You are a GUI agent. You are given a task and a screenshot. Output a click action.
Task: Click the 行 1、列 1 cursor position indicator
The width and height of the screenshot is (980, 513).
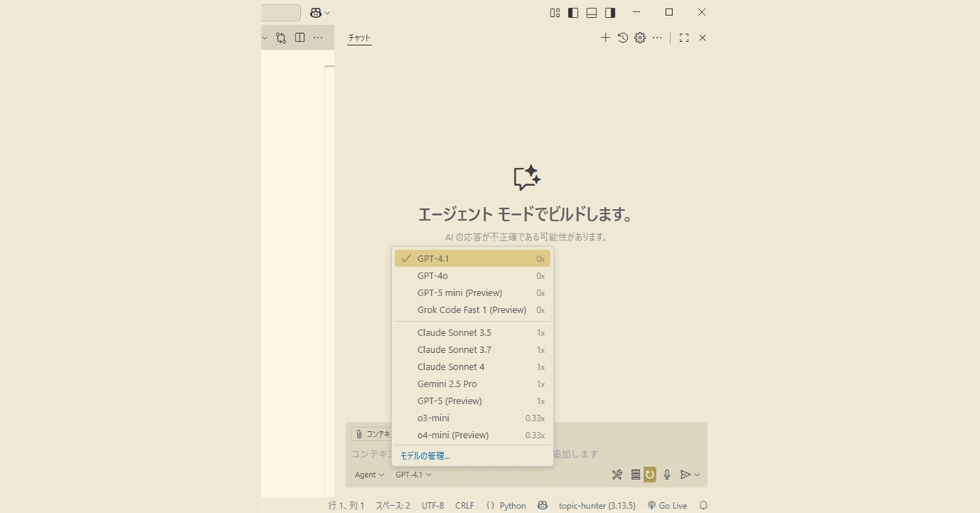[346, 505]
